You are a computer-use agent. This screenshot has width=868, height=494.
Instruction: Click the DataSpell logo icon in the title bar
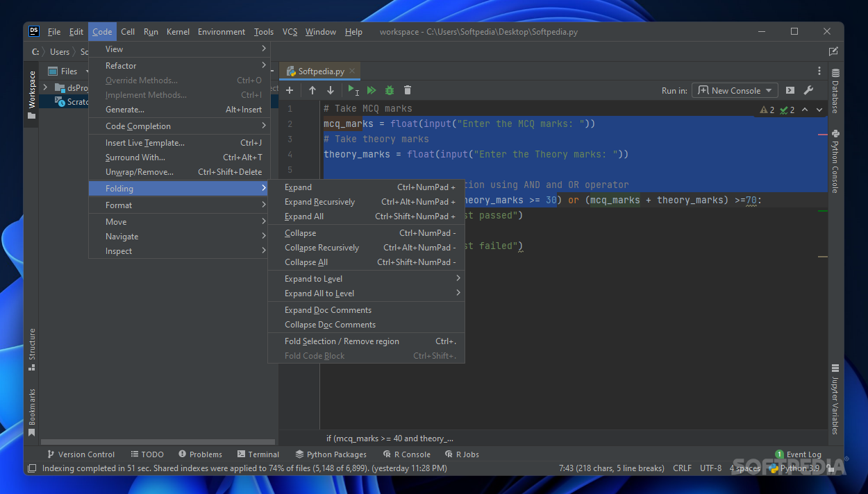[x=34, y=31]
